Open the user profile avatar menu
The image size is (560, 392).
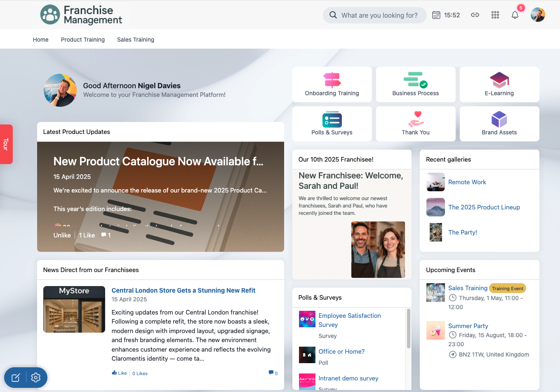537,15
